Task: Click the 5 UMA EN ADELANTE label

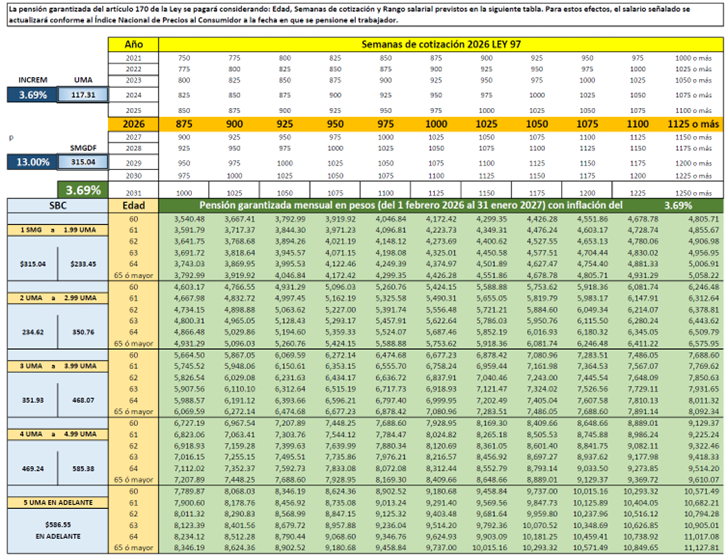Action: pyautogui.click(x=58, y=502)
